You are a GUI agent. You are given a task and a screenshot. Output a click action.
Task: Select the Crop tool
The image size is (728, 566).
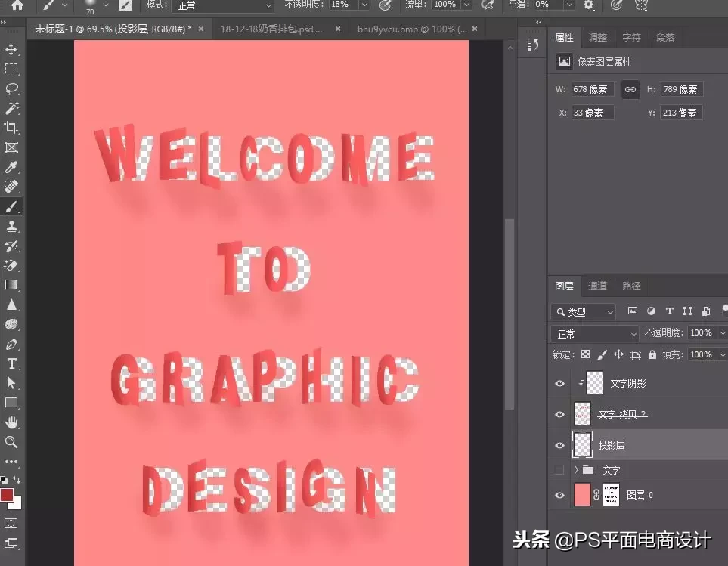[11, 128]
